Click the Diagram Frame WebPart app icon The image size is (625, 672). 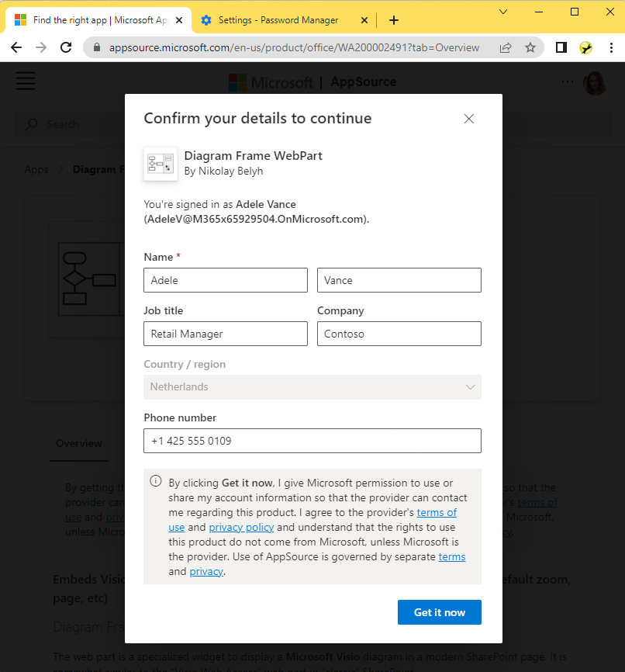[161, 165]
